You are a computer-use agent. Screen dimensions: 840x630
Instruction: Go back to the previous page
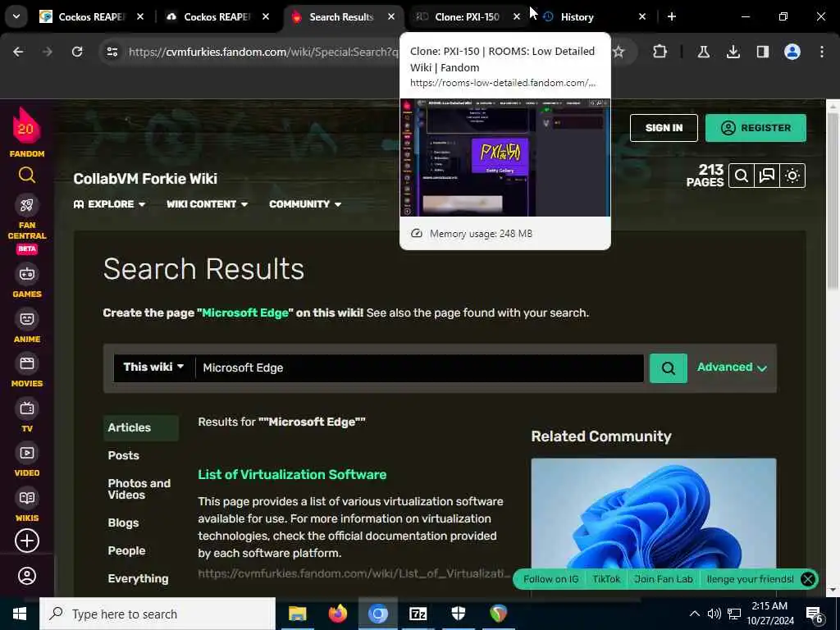pos(18,52)
